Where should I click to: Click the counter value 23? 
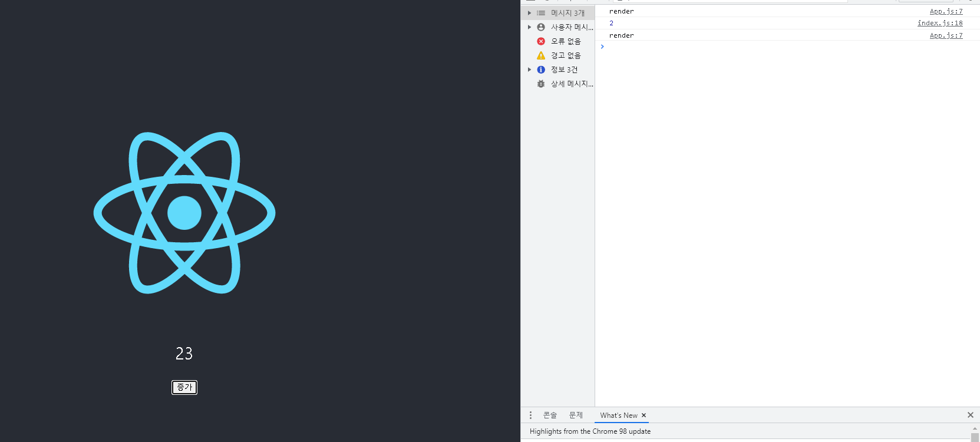184,353
